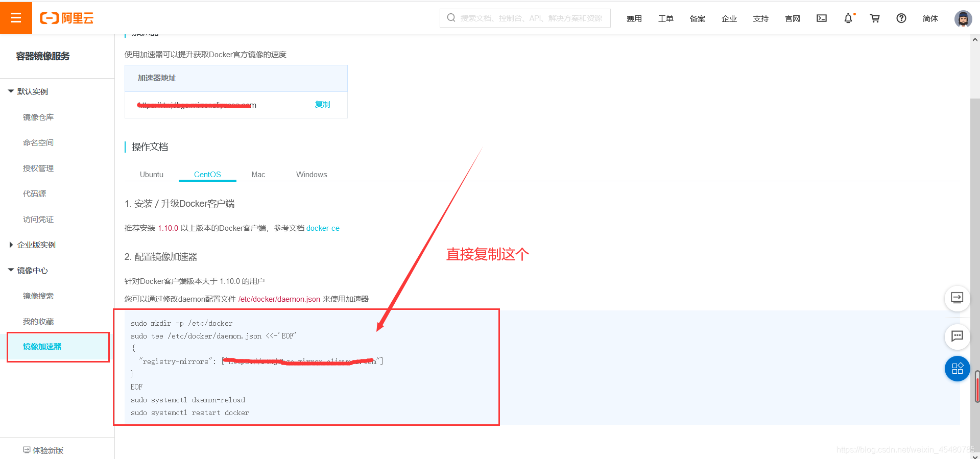Switch to the Mac tab

[x=258, y=175]
